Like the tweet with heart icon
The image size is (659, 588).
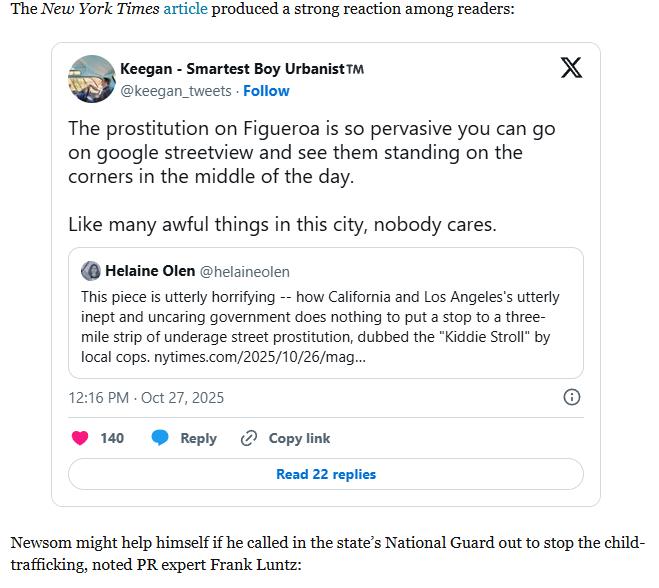pyautogui.click(x=81, y=438)
